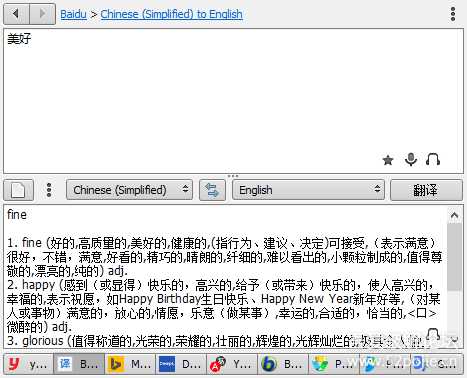Click in the source text box containing 美好

tap(233, 101)
